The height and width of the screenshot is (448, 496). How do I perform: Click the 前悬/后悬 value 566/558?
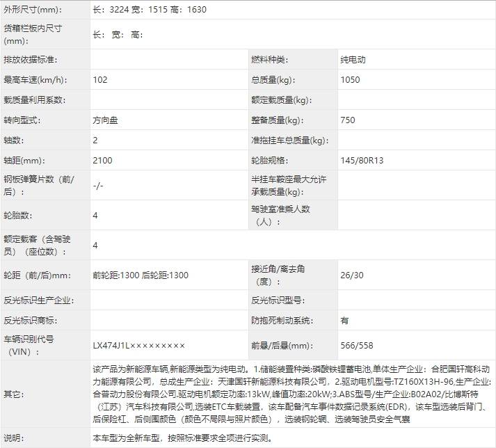tap(357, 346)
